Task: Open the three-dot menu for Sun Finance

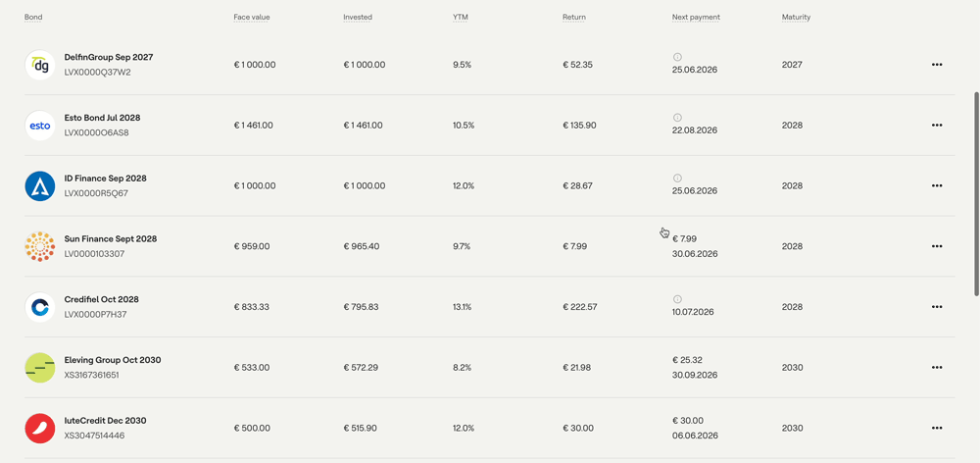Action: coord(936,246)
